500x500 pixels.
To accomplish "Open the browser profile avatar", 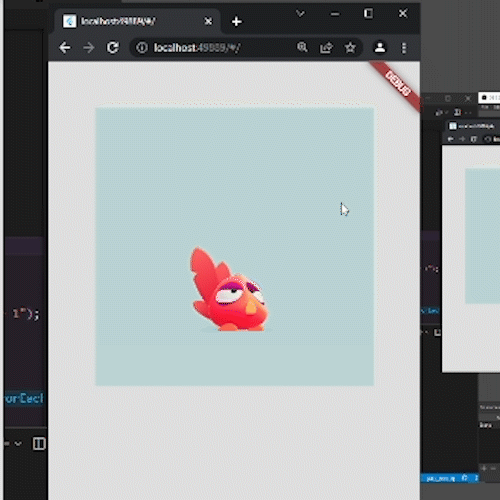I will 380,47.
